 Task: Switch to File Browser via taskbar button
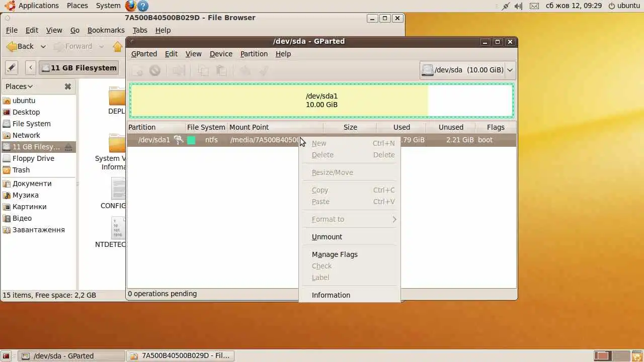180,356
